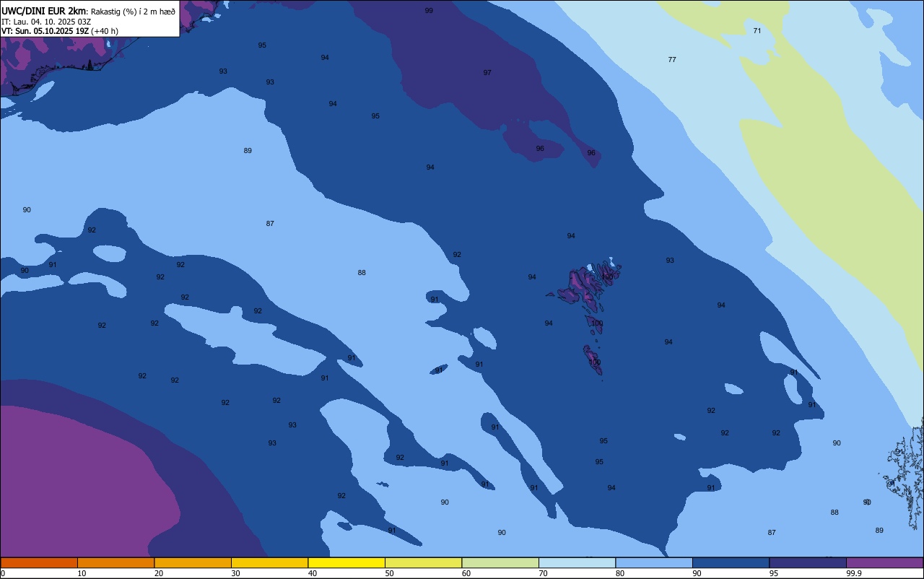This screenshot has width=924, height=579.
Task: Click the legend tick label "60"
Action: [x=466, y=573]
